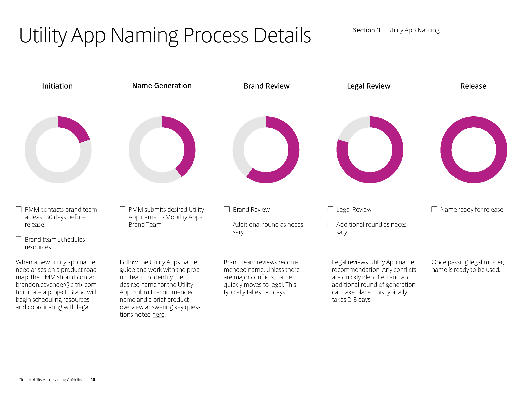Tick the 'Name ready for release' checkbox
The image size is (532, 399).
pyautogui.click(x=434, y=209)
